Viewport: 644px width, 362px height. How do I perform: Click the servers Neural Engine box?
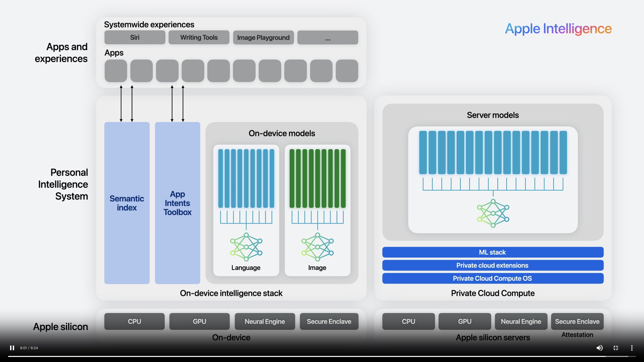pos(521,321)
